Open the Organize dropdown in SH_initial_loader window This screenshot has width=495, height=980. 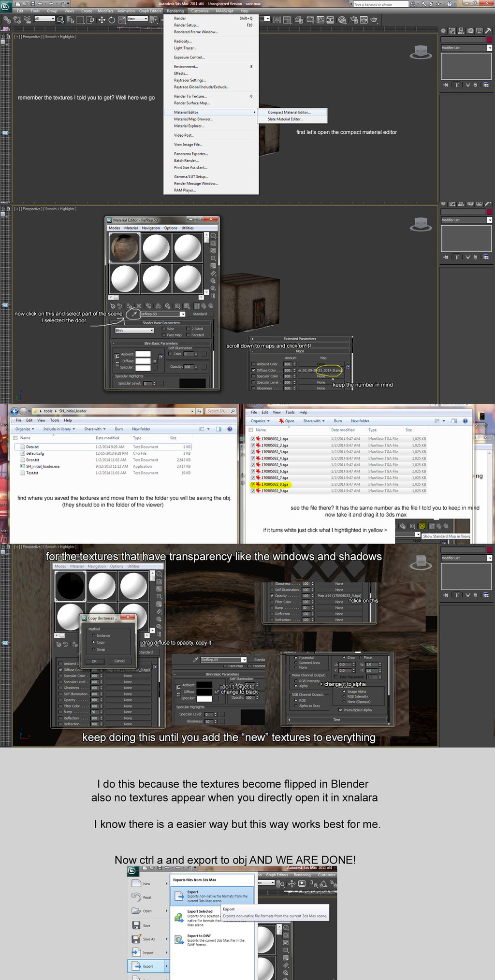click(x=25, y=429)
